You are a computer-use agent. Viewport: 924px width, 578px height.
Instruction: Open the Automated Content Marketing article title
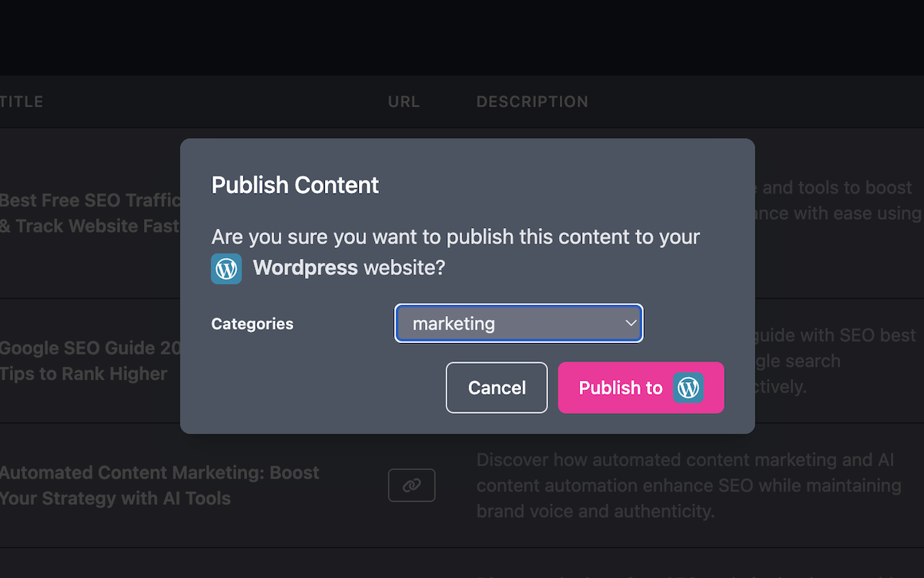[159, 486]
